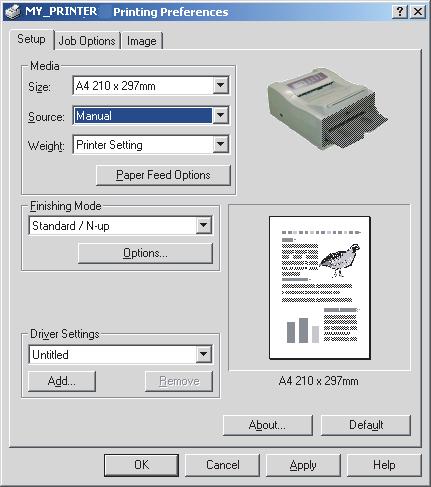The width and height of the screenshot is (431, 487).
Task: Open Paper Feed Options
Action: 163,175
